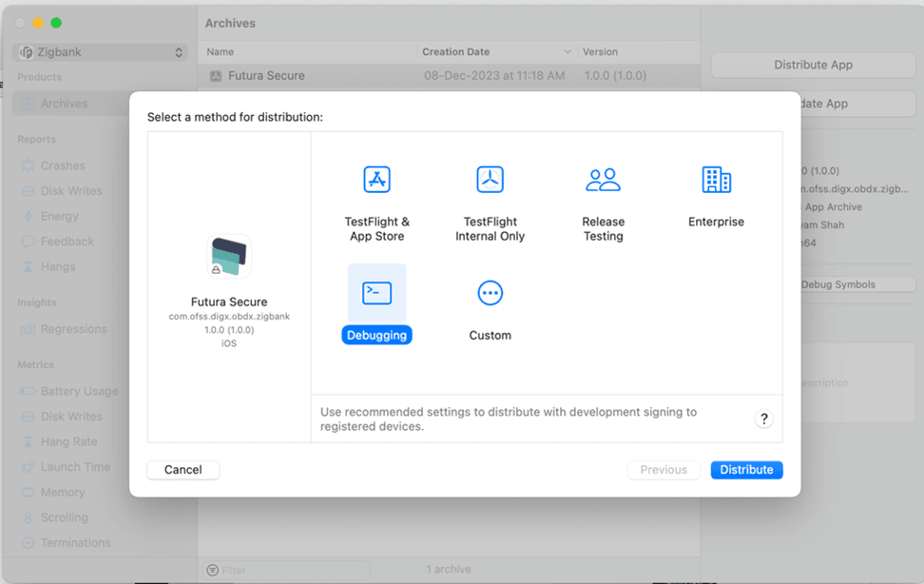Image resolution: width=924 pixels, height=584 pixels.
Task: Click the Feedback speech bubble icon
Action: point(28,242)
